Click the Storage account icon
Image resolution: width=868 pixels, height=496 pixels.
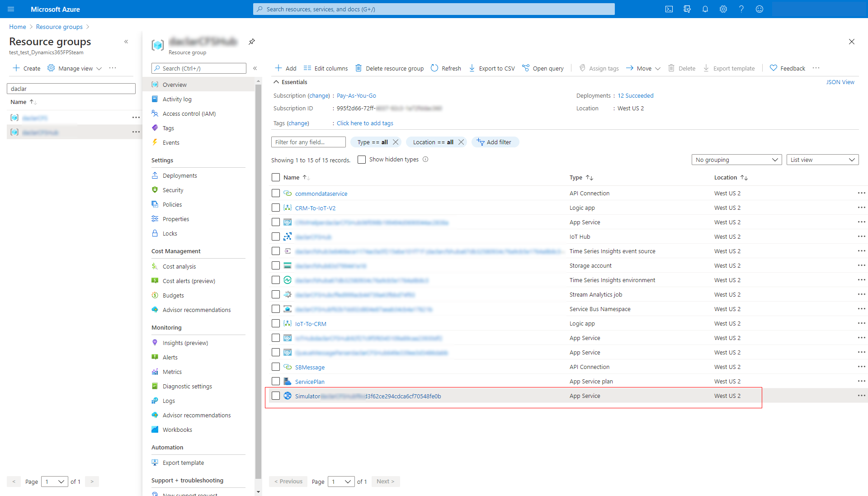pos(288,265)
